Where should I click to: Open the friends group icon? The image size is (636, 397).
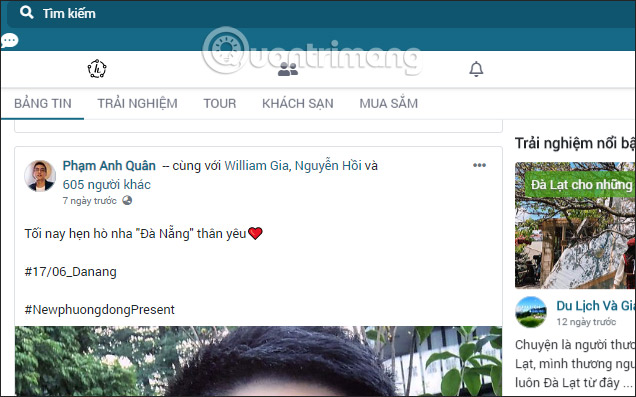coord(288,69)
